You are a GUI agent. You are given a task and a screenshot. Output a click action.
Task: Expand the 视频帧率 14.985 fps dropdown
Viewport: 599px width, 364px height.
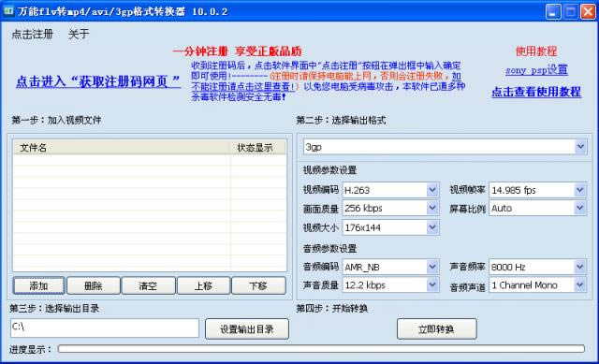[579, 190]
